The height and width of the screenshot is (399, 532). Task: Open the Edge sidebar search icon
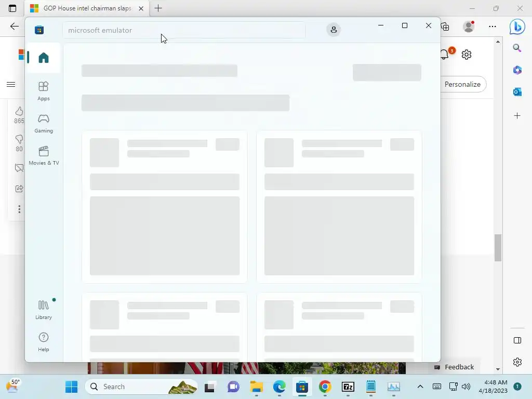[517, 48]
